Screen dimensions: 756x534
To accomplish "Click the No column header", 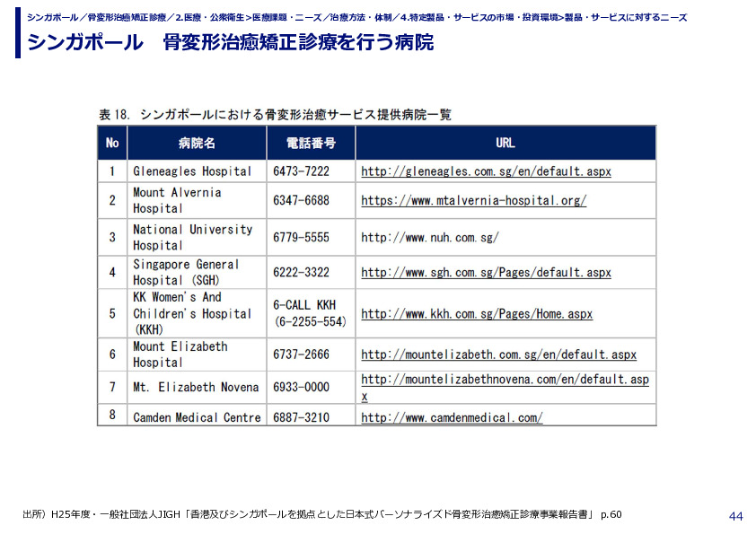I will [x=112, y=143].
